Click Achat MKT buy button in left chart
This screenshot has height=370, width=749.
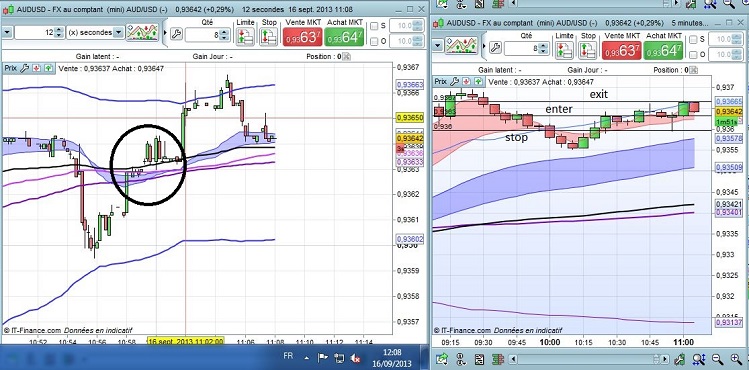click(x=343, y=37)
